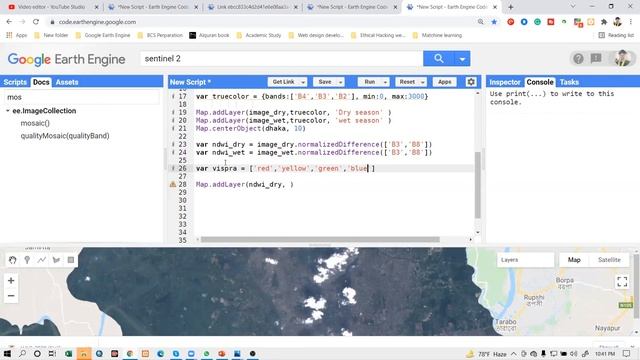The height and width of the screenshot is (360, 640).
Task: Click the blue search magnifier button
Action: pyautogui.click(x=438, y=59)
